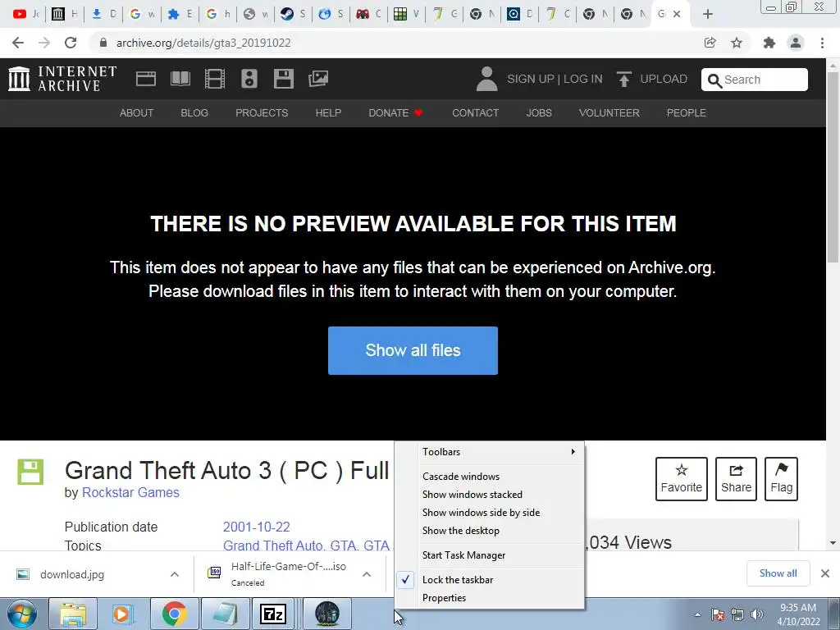Open the ABOUT nav link

pos(137,113)
